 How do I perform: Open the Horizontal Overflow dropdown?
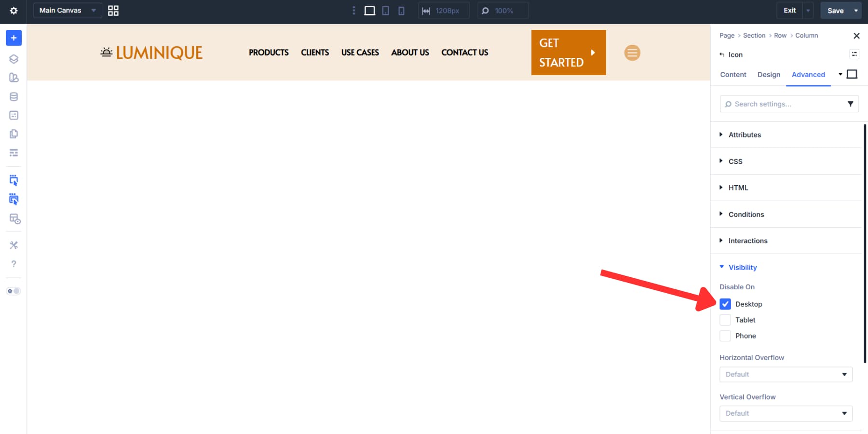786,374
